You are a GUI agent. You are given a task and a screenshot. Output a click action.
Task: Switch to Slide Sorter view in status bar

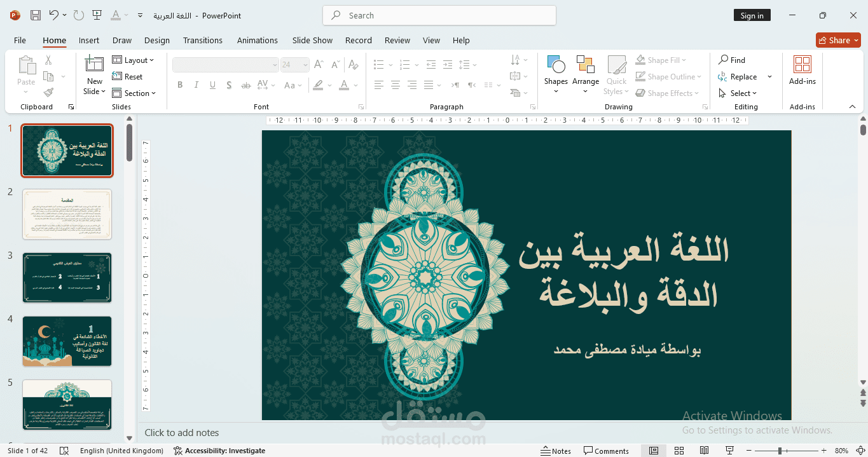click(679, 450)
